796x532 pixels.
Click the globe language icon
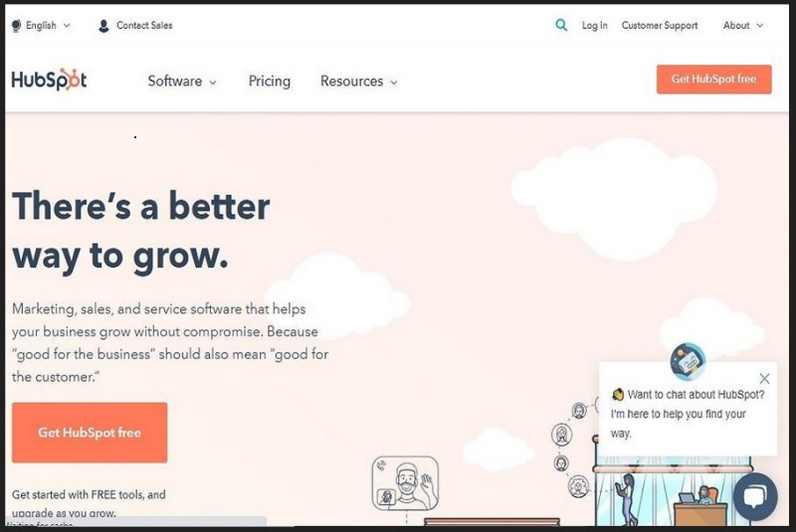[x=16, y=26]
